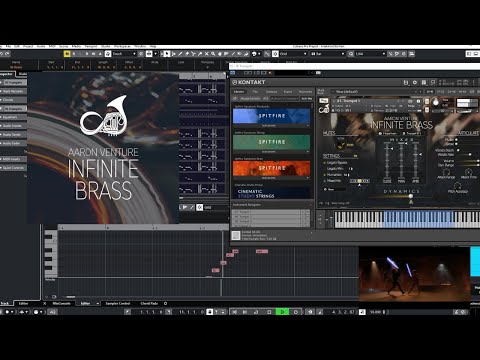This screenshot has width=480, height=360.
Task: Open the 1/64 quantize preset dropdown
Action: 370,54
